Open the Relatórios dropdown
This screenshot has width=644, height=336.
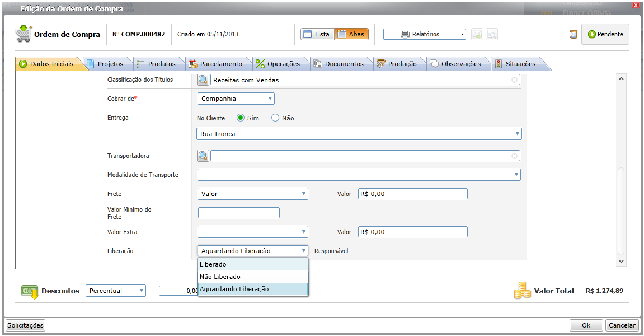tap(425, 34)
